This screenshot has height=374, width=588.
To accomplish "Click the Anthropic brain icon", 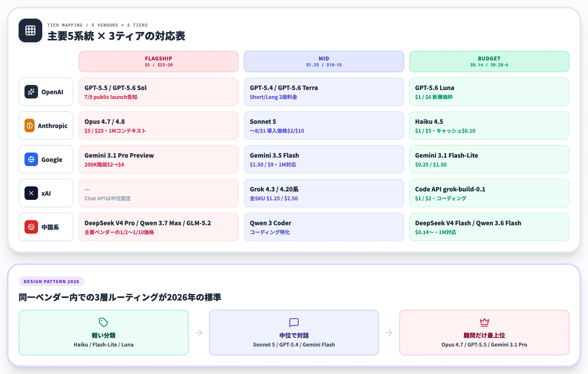I will (30, 126).
